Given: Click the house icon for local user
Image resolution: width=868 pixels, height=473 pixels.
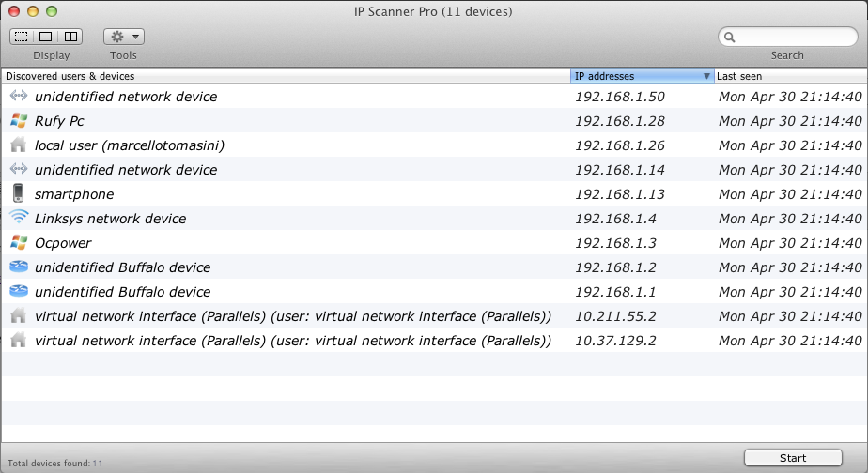Looking at the screenshot, I should (18, 145).
